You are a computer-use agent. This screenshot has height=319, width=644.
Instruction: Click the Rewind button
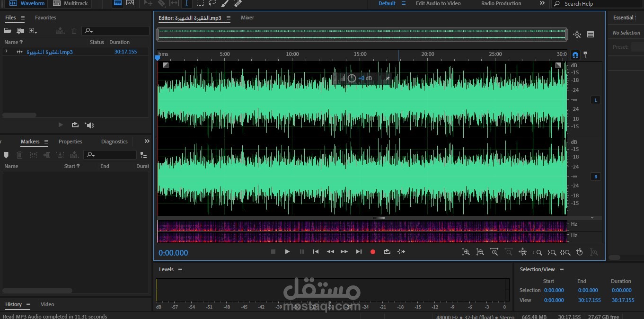(330, 252)
